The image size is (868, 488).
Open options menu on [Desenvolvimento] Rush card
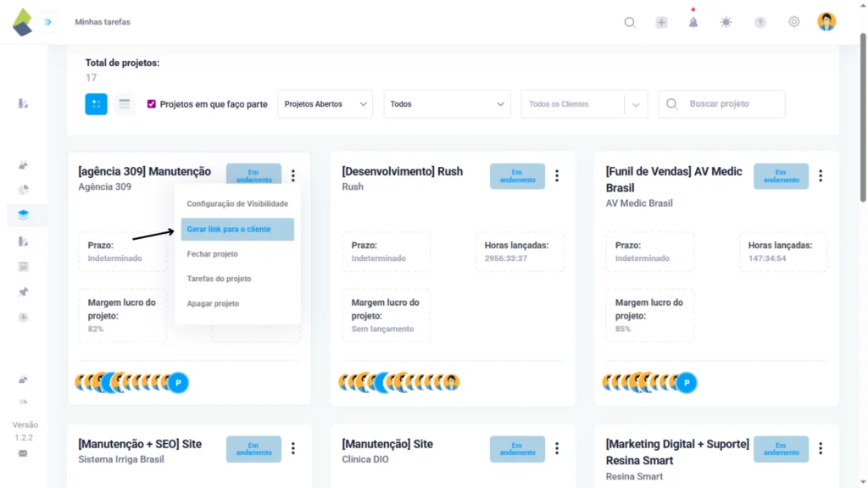pyautogui.click(x=557, y=175)
